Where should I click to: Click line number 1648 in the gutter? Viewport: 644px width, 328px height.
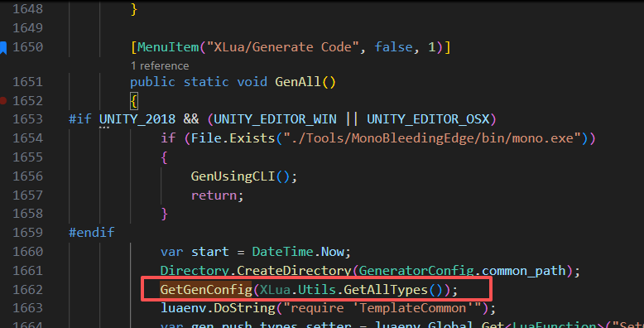tap(27, 8)
